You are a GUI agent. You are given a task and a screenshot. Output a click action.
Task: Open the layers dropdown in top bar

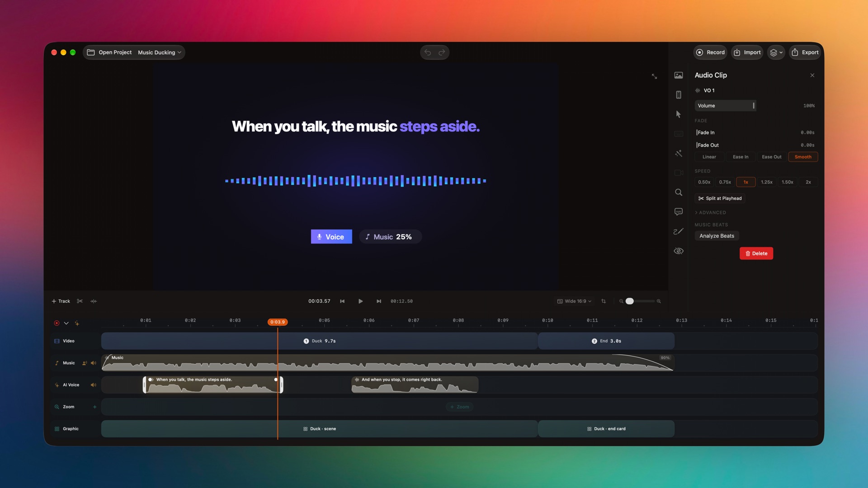(x=776, y=52)
